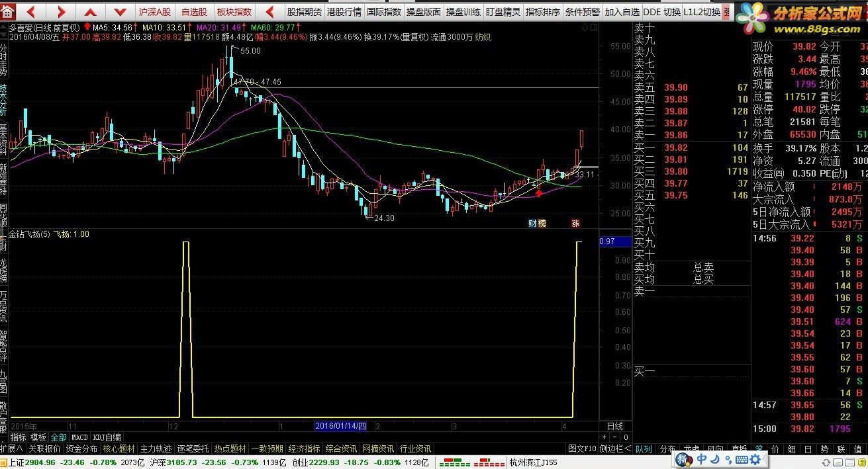Viewport: 868px width, 469px height.
Task: Click the moon icon on the IME bar
Action: [x=714, y=460]
